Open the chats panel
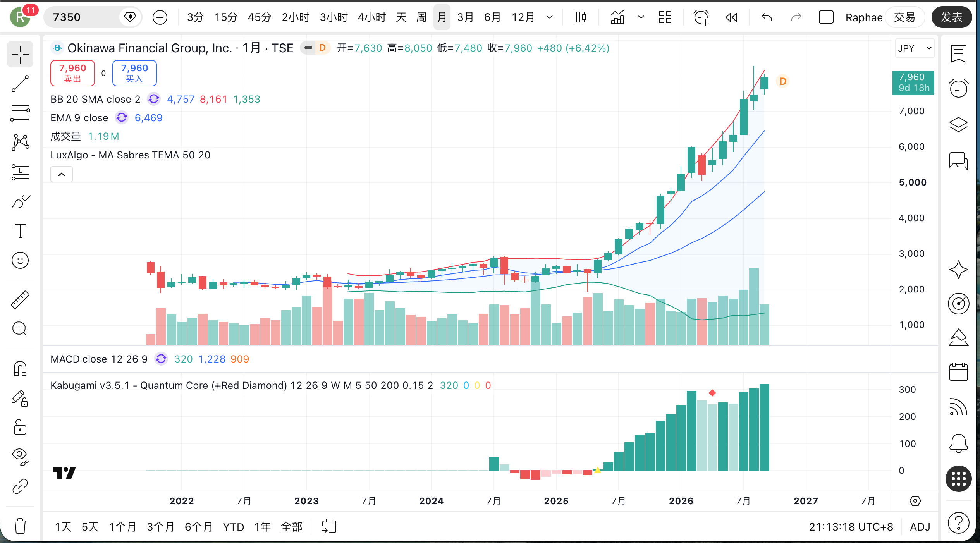Screen dimensions: 980x543 (958, 160)
